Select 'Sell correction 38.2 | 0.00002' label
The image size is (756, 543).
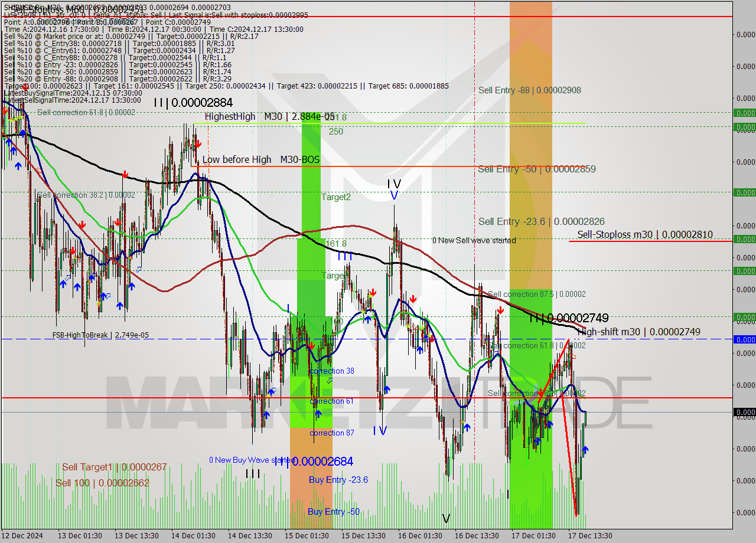pos(86,195)
